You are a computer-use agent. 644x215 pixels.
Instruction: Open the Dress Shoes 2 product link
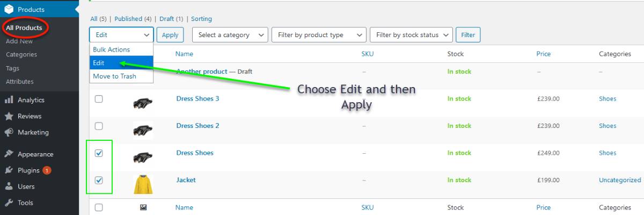coord(197,126)
